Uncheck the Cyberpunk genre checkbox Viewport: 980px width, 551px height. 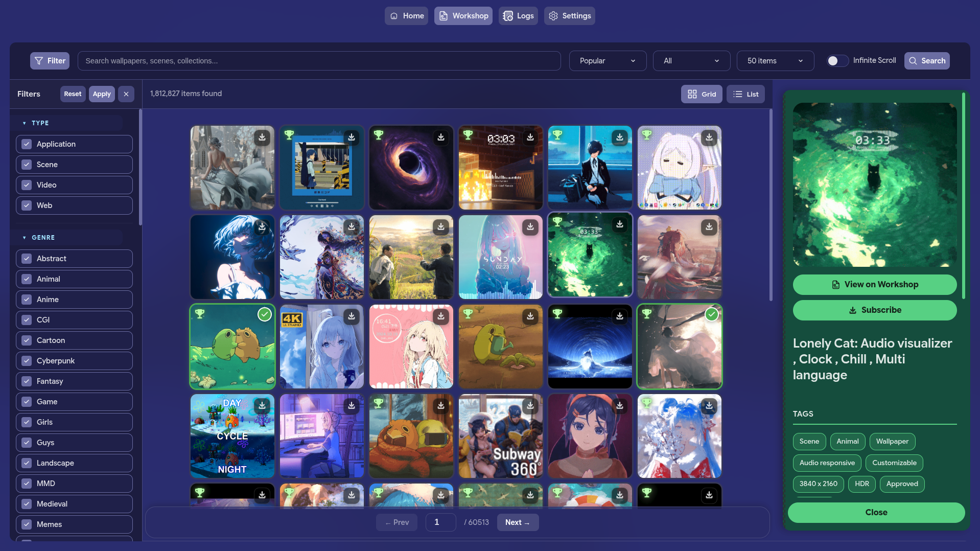pos(27,361)
